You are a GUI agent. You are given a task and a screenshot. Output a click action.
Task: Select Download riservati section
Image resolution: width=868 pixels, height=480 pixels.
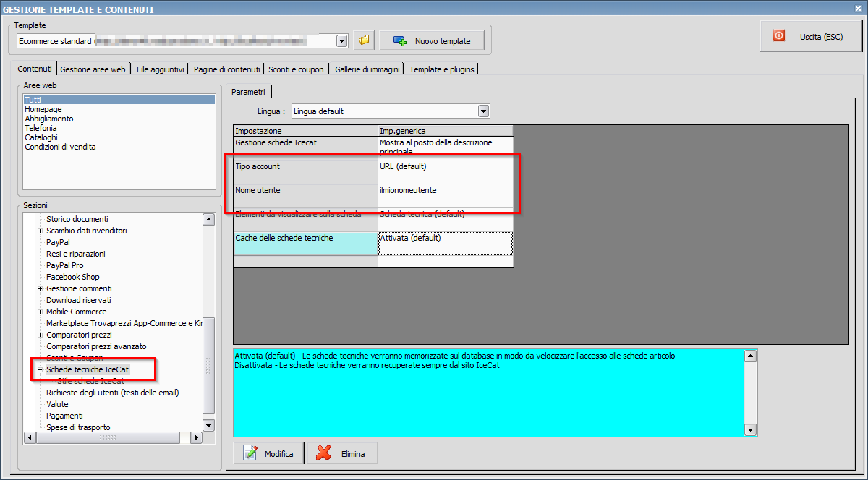tap(79, 300)
